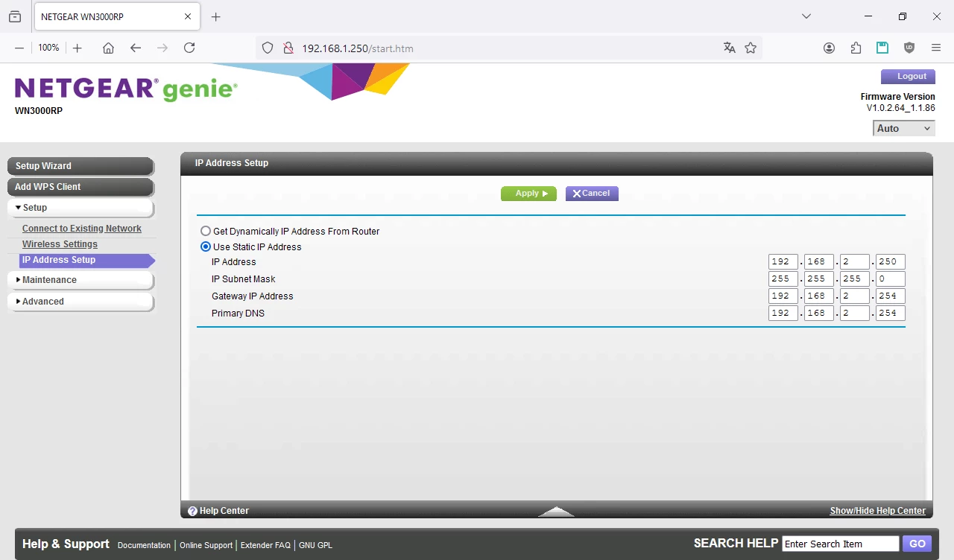
Task: Click the browser address bar URL
Action: coord(358,48)
